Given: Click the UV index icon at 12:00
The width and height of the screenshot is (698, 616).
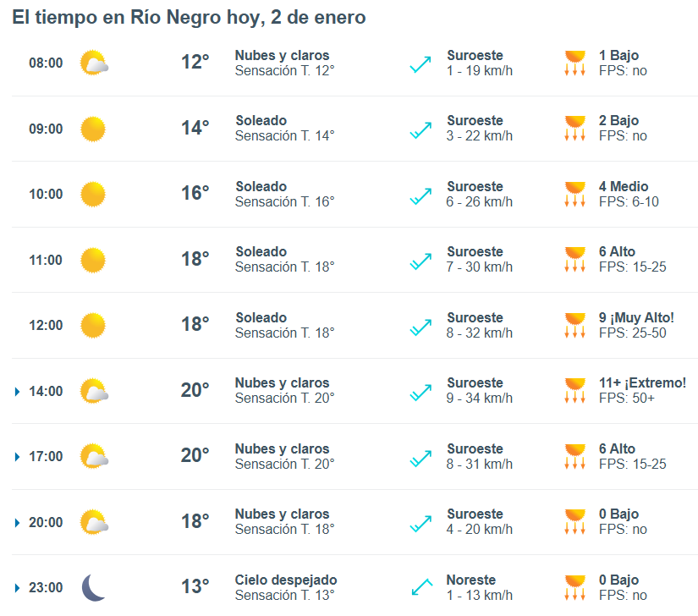Looking at the screenshot, I should [x=575, y=325].
